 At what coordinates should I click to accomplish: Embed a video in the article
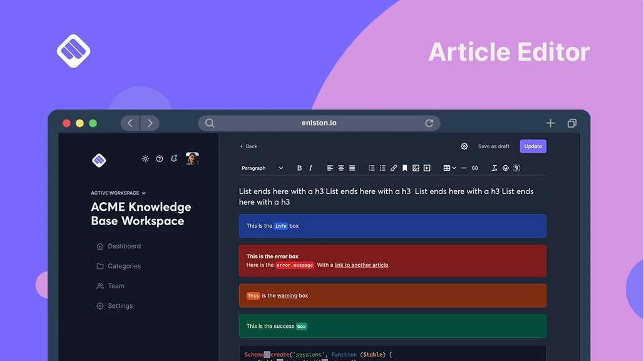click(427, 168)
